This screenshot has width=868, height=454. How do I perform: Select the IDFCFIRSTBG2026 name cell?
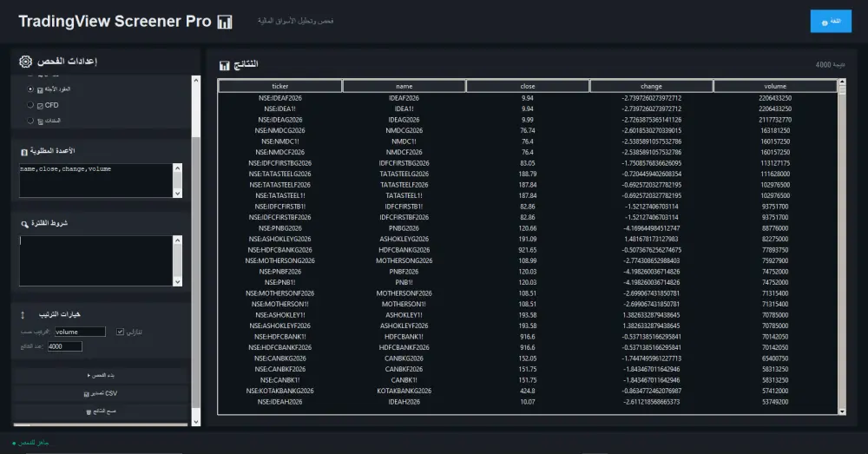pyautogui.click(x=404, y=163)
